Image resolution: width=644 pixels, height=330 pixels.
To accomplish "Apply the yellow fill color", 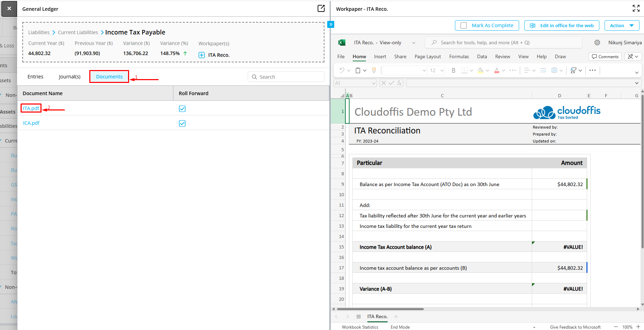I will pyautogui.click(x=481, y=70).
